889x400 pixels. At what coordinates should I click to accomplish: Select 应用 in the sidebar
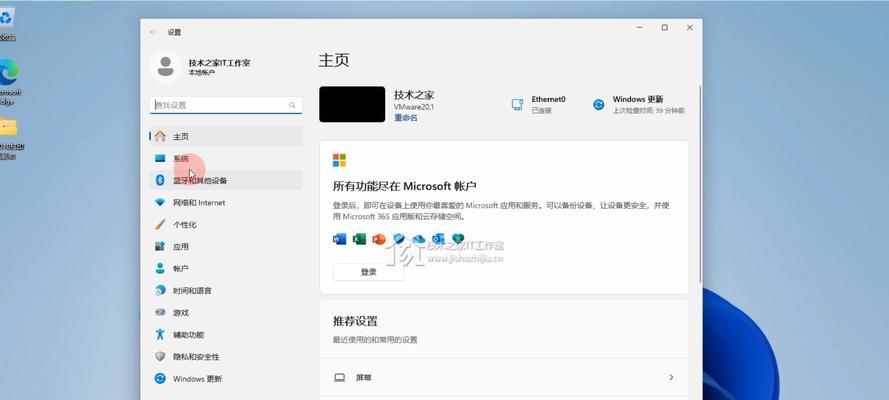click(226, 246)
